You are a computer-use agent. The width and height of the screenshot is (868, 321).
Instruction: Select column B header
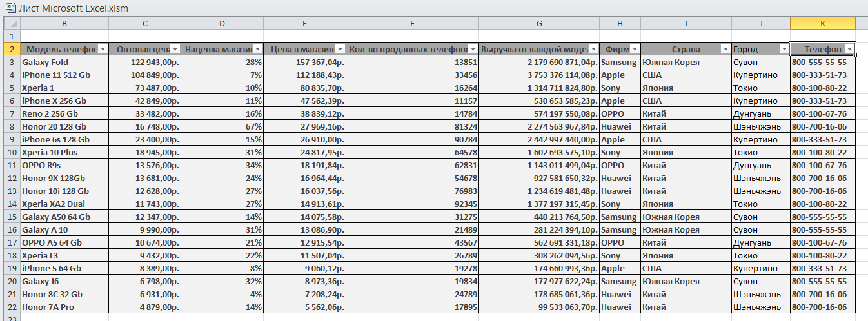[64, 23]
